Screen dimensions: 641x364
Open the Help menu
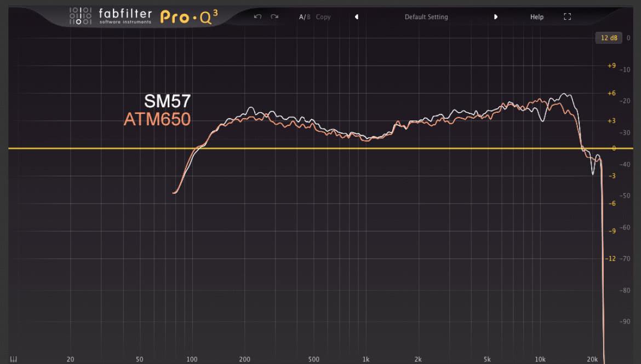tap(537, 17)
